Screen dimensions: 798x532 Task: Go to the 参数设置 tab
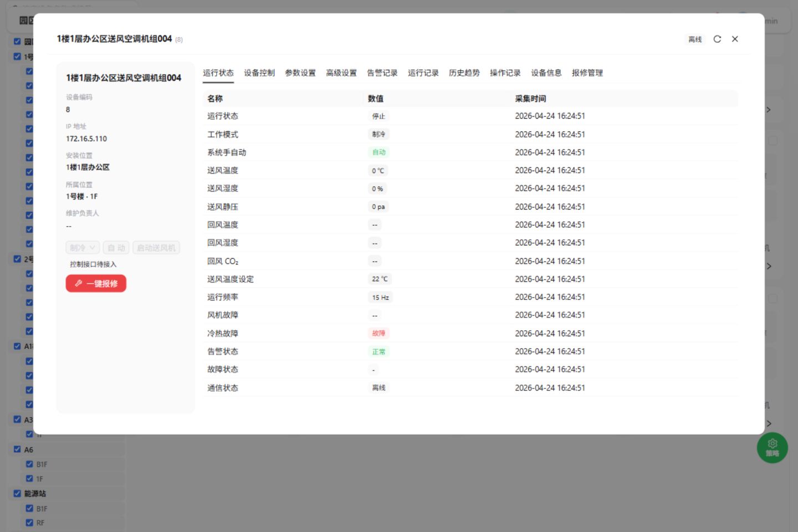pyautogui.click(x=300, y=73)
